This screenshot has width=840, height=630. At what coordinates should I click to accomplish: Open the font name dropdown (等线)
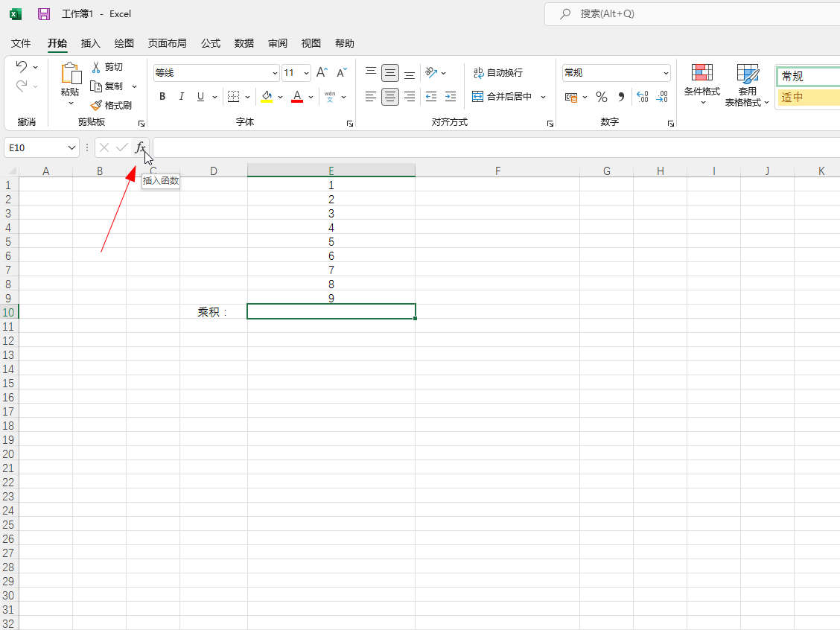(275, 73)
